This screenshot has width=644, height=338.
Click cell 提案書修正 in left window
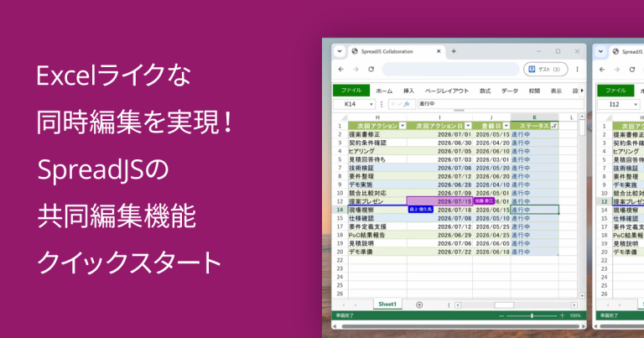377,134
